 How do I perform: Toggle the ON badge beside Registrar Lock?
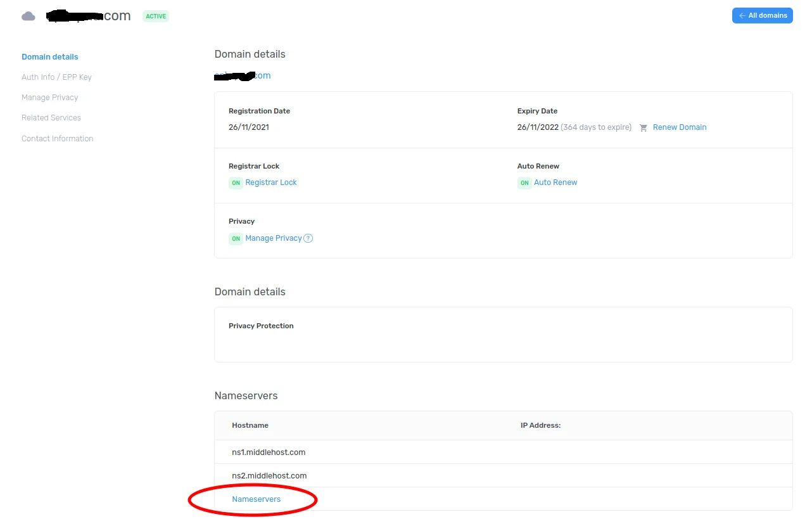click(x=236, y=183)
